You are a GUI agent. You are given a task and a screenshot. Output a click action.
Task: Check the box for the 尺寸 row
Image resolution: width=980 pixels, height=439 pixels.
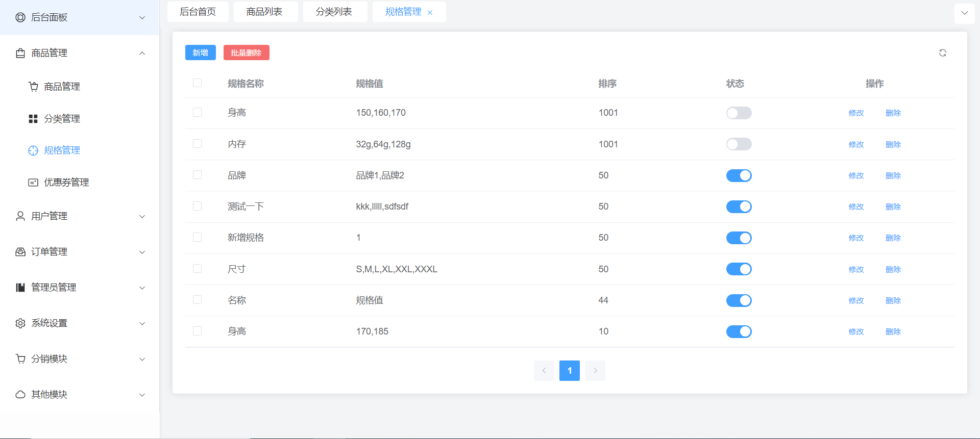[198, 269]
